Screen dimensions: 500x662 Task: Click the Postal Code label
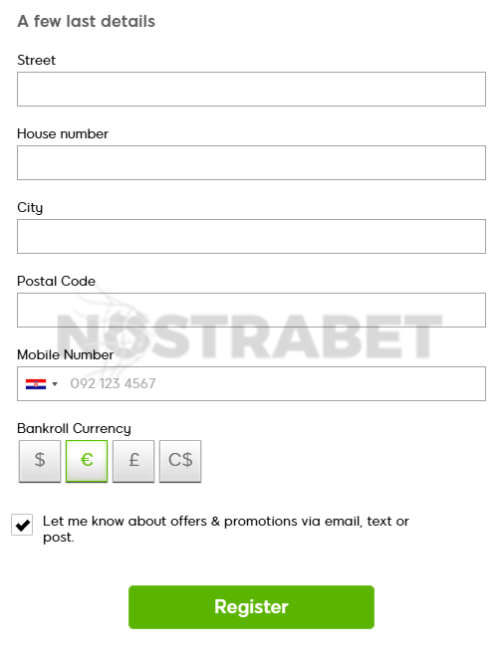56,281
